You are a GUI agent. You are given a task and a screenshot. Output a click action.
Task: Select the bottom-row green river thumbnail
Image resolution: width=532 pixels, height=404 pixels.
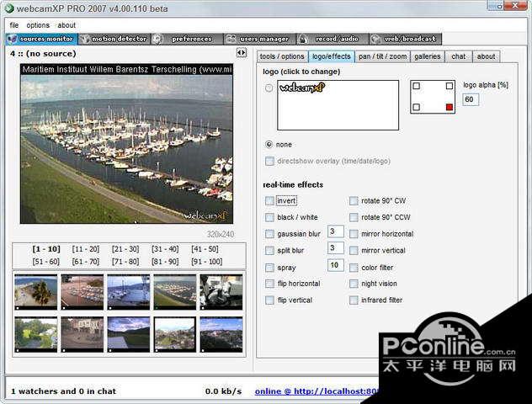click(36, 335)
